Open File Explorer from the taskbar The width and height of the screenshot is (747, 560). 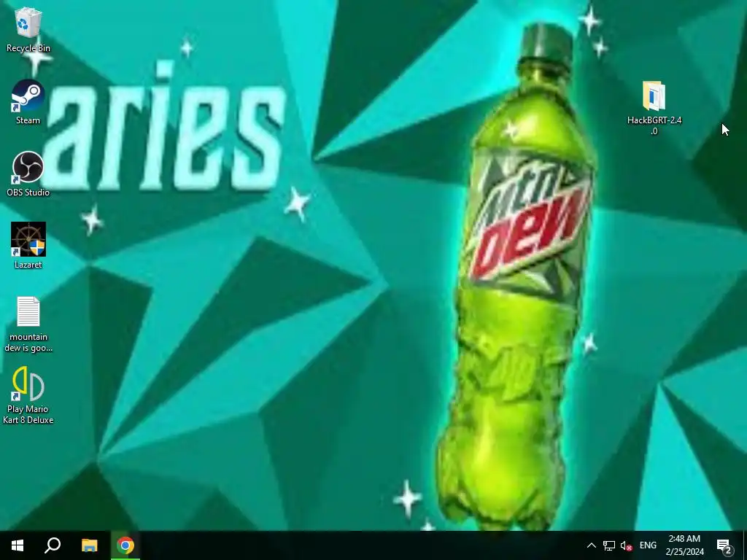click(x=89, y=545)
